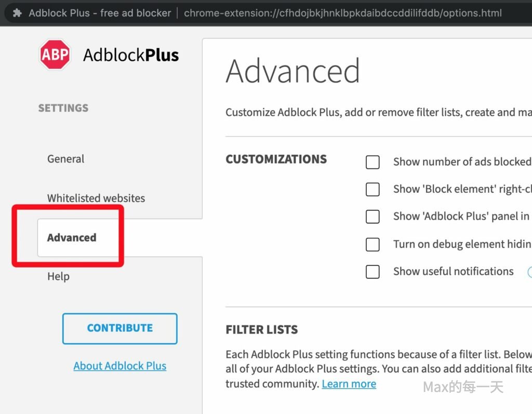This screenshot has height=414, width=532.
Task: Click the puzzle-piece extension icon
Action: (x=17, y=12)
